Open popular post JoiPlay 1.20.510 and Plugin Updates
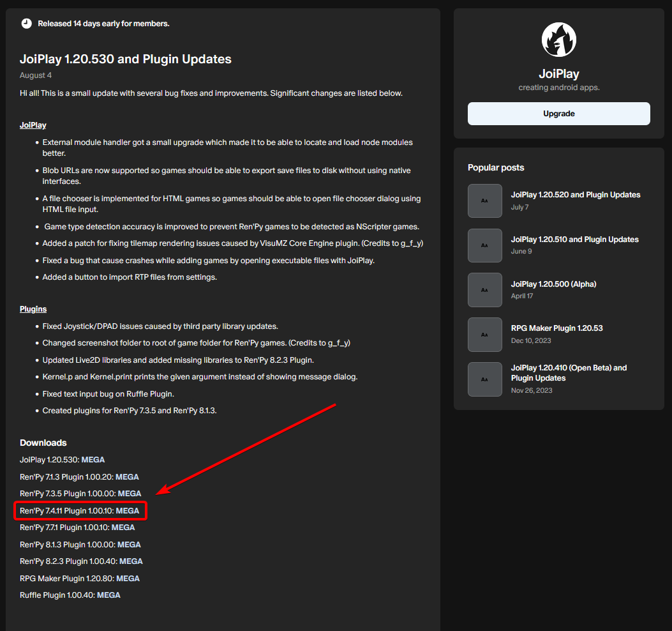The width and height of the screenshot is (672, 631). [575, 239]
